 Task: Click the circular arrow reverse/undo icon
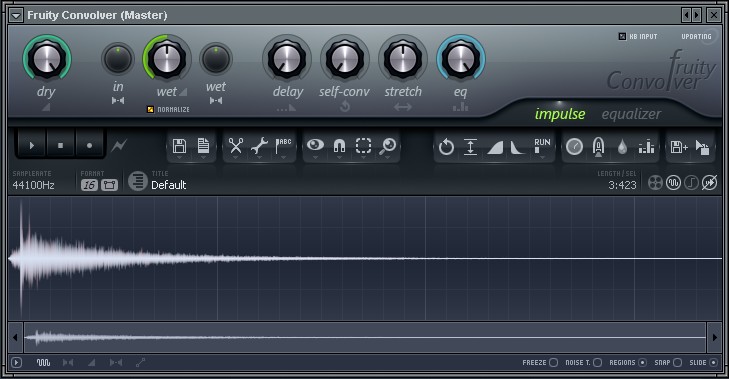point(446,147)
